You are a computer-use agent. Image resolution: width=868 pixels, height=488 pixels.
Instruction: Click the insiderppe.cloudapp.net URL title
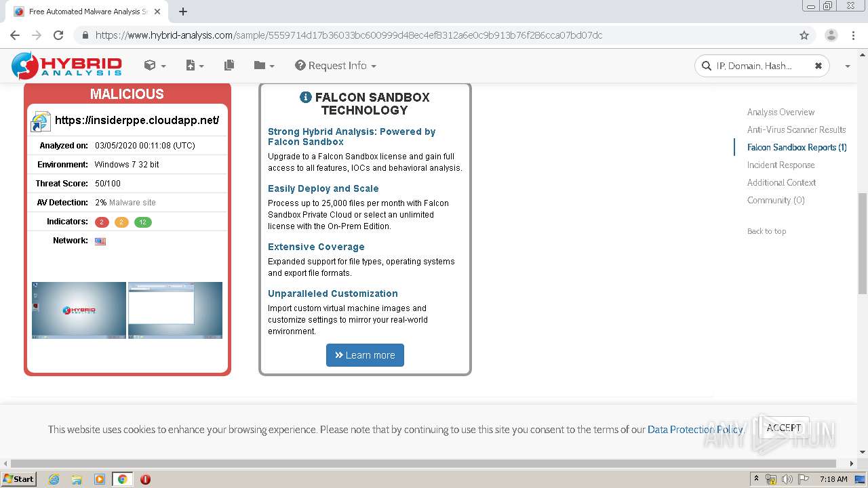pyautogui.click(x=137, y=121)
